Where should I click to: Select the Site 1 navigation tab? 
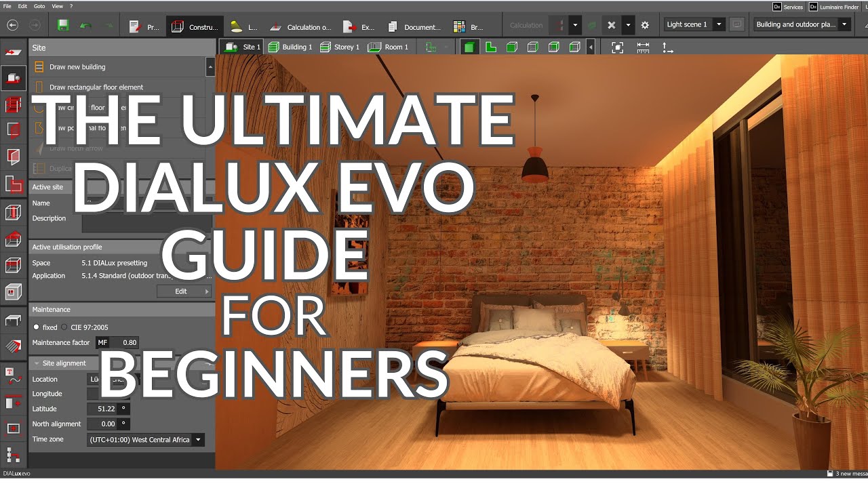pos(242,47)
